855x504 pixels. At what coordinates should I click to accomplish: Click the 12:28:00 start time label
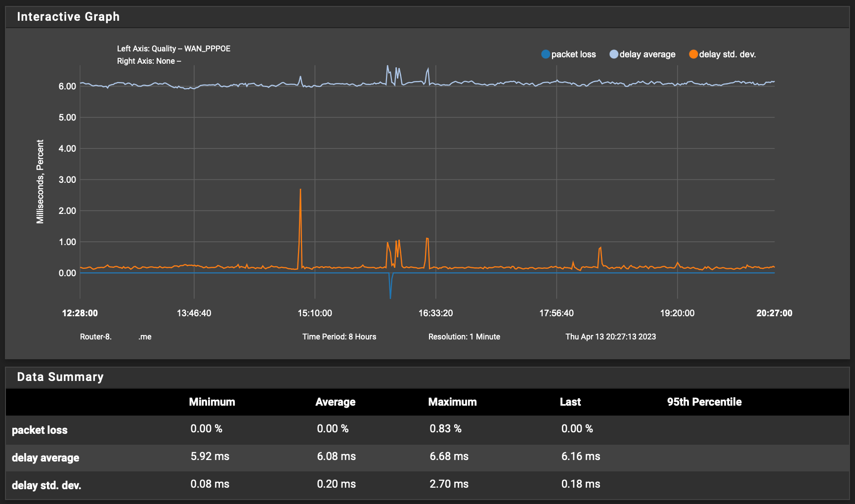coord(80,313)
